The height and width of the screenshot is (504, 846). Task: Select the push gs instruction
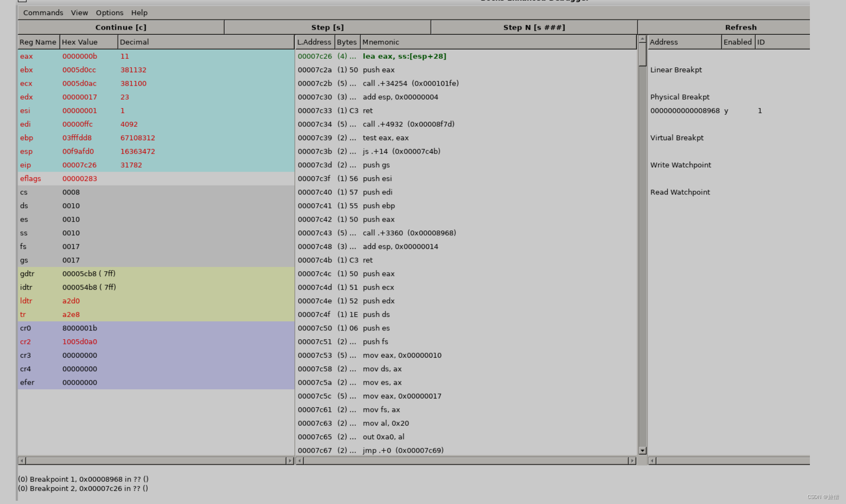pos(466,165)
